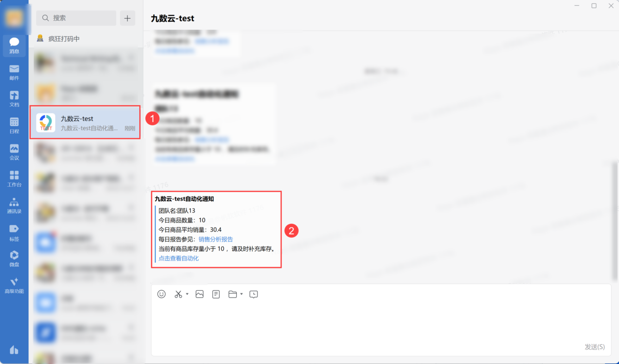This screenshot has width=619, height=364.
Task: Click the organization icon at bottom of sidebar
Action: 14,350
